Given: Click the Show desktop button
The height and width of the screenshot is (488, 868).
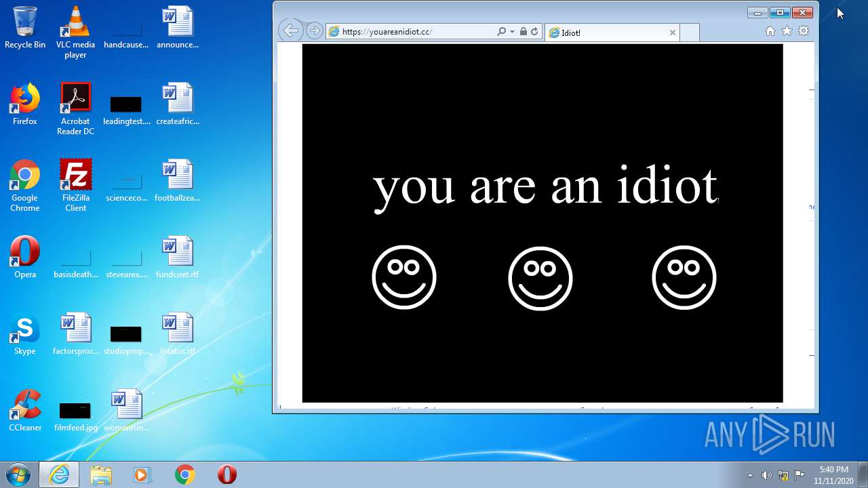Looking at the screenshot, I should point(863,474).
